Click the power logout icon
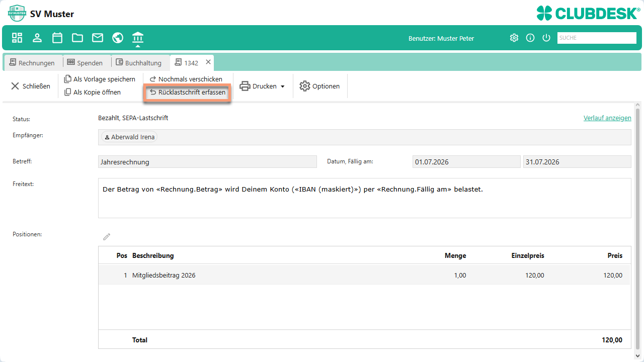Viewport: 644px width, 362px height. [x=546, y=38]
